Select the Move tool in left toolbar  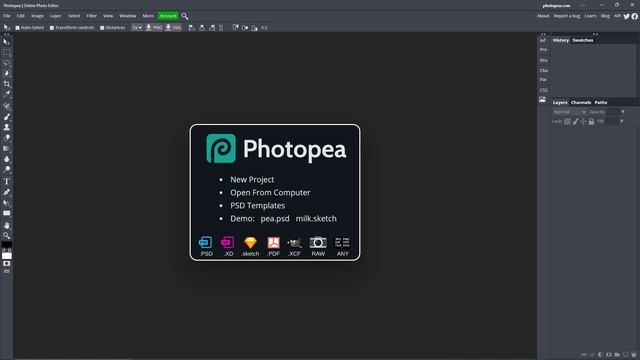click(7, 42)
